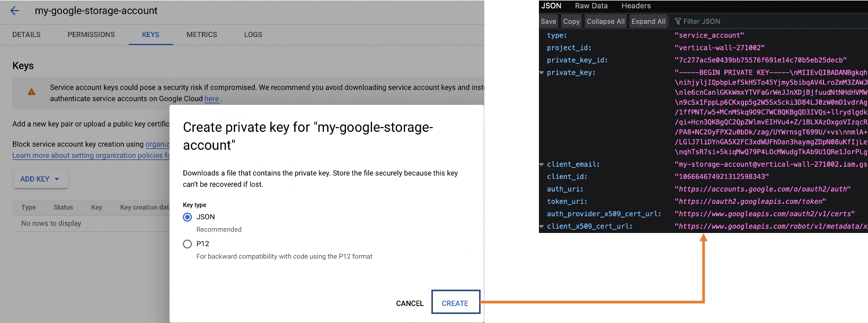Screen dimensions: 868x323
Task: Click the back arrow icon
Action: (15, 11)
